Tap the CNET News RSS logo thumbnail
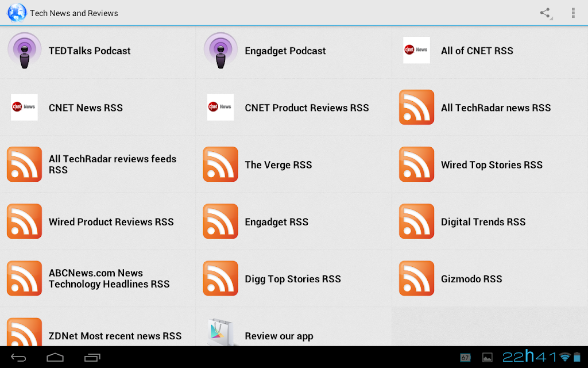588x368 pixels. coord(24,108)
